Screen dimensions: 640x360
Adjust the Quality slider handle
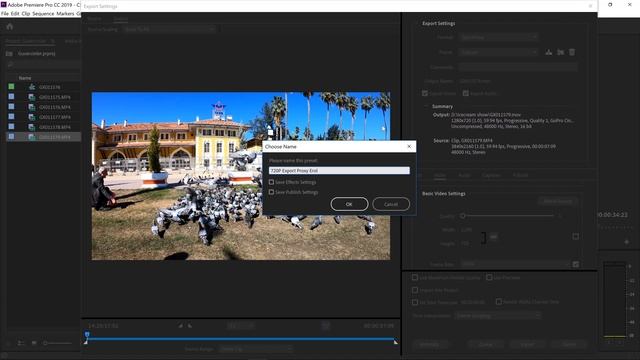(x=463, y=216)
